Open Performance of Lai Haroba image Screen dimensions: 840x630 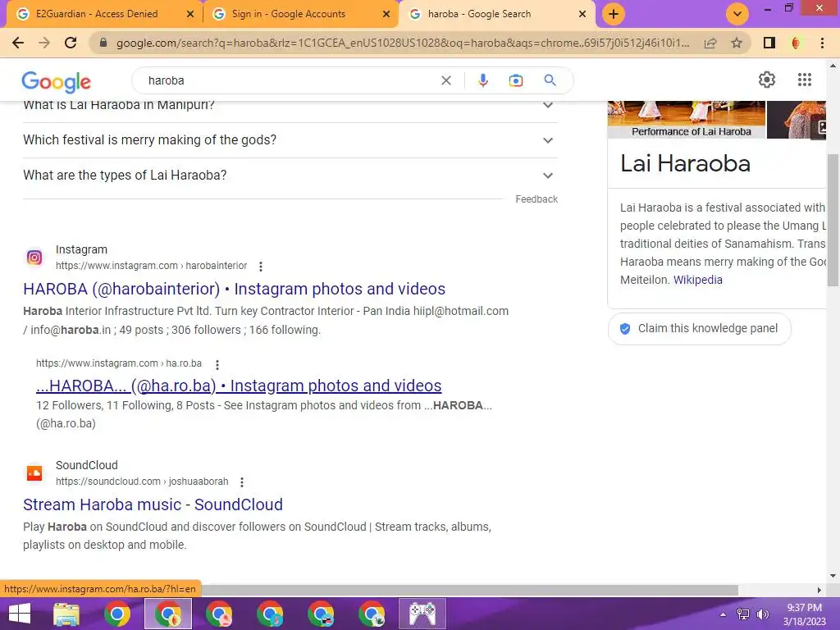(687, 120)
